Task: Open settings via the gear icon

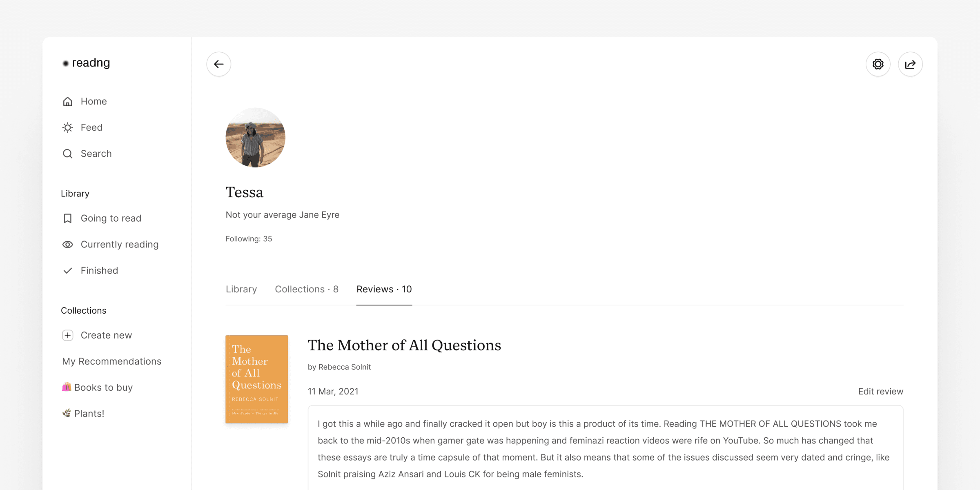Action: [878, 64]
